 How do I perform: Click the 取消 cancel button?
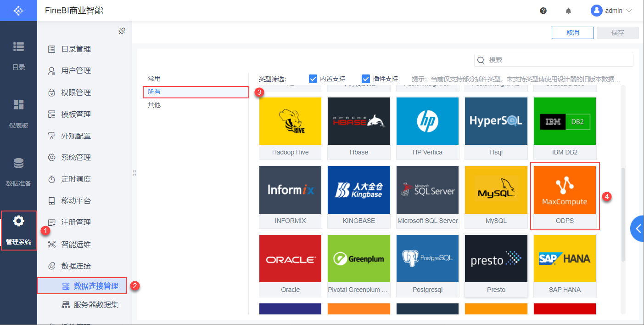(x=573, y=33)
